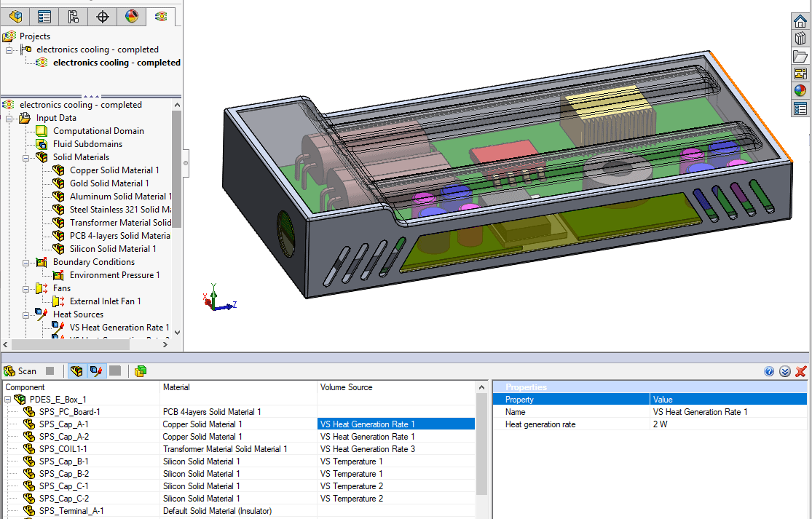The width and height of the screenshot is (812, 519).
Task: Collapse the Boundary Conditions node
Action: 25,263
